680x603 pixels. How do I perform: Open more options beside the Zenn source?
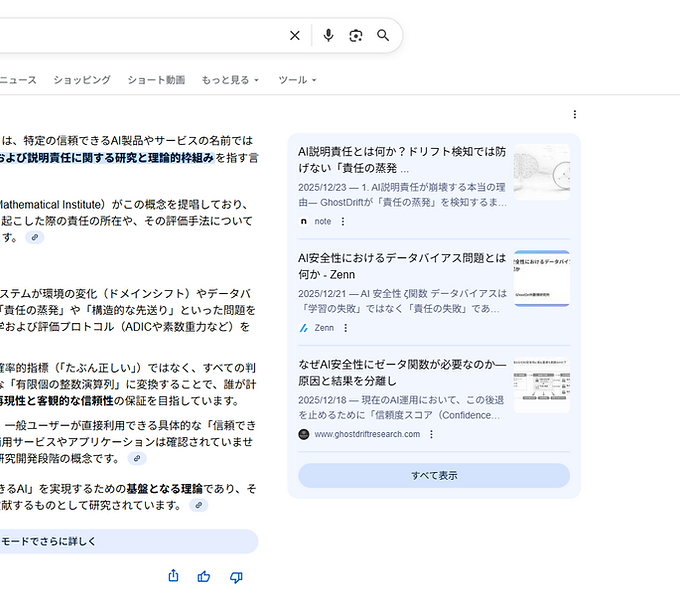coord(346,328)
